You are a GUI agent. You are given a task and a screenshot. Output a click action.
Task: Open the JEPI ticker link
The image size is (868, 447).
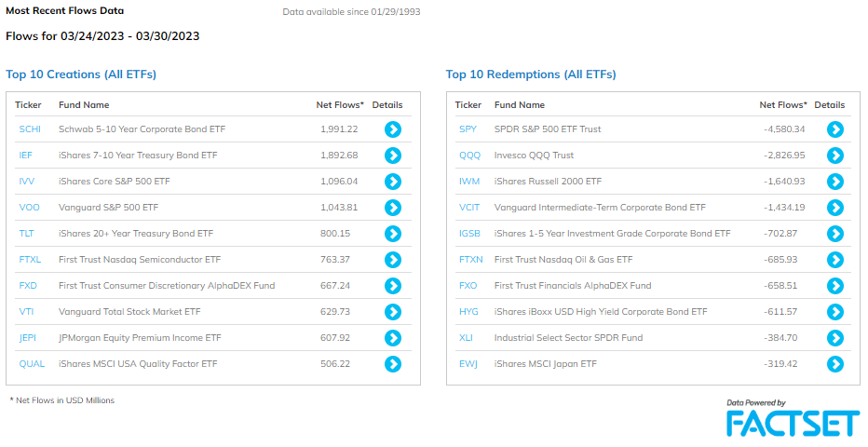(x=28, y=337)
